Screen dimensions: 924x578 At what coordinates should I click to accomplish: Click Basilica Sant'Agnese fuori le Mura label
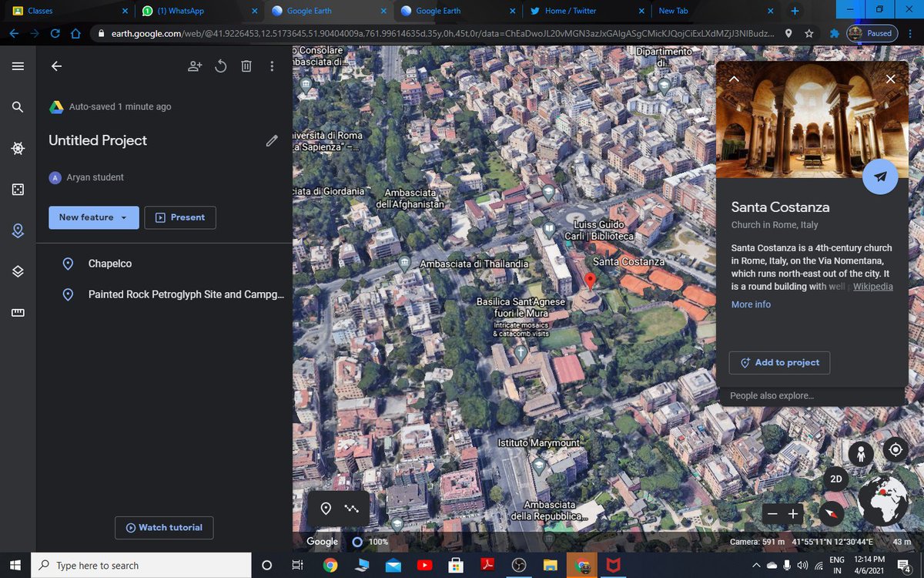[523, 307]
